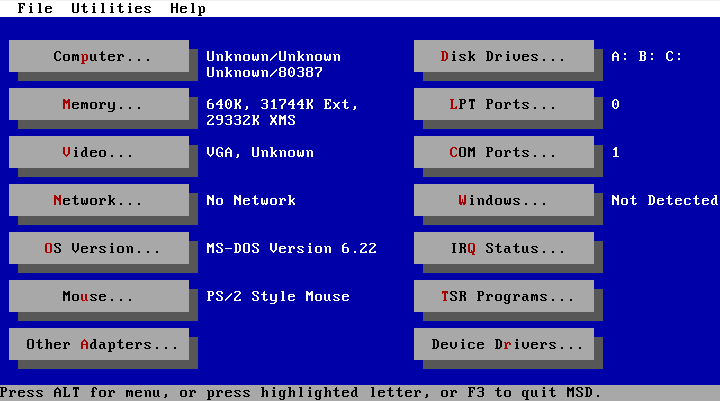The height and width of the screenshot is (401, 720).
Task: Click the 'A: B: C:' drives text
Action: pos(647,56)
